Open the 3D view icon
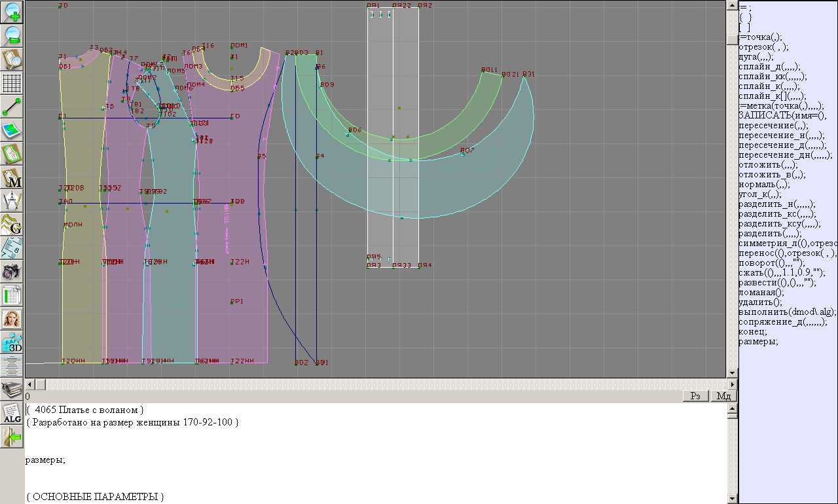This screenshot has height=504, width=838. click(x=12, y=342)
